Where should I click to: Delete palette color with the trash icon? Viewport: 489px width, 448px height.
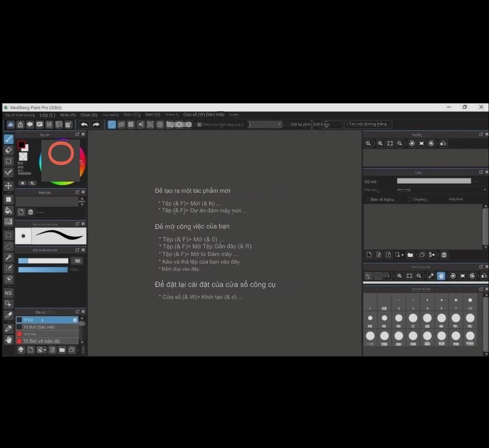[x=31, y=212]
